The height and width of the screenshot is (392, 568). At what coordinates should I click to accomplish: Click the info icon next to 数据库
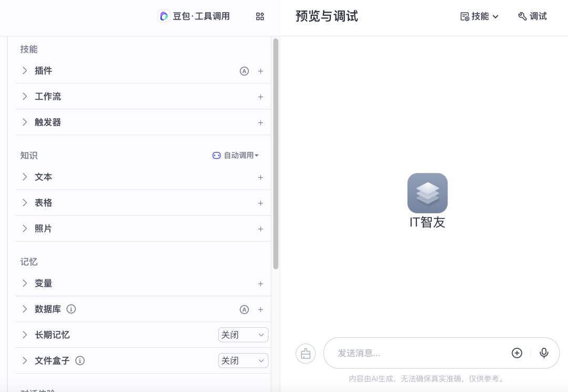point(71,309)
